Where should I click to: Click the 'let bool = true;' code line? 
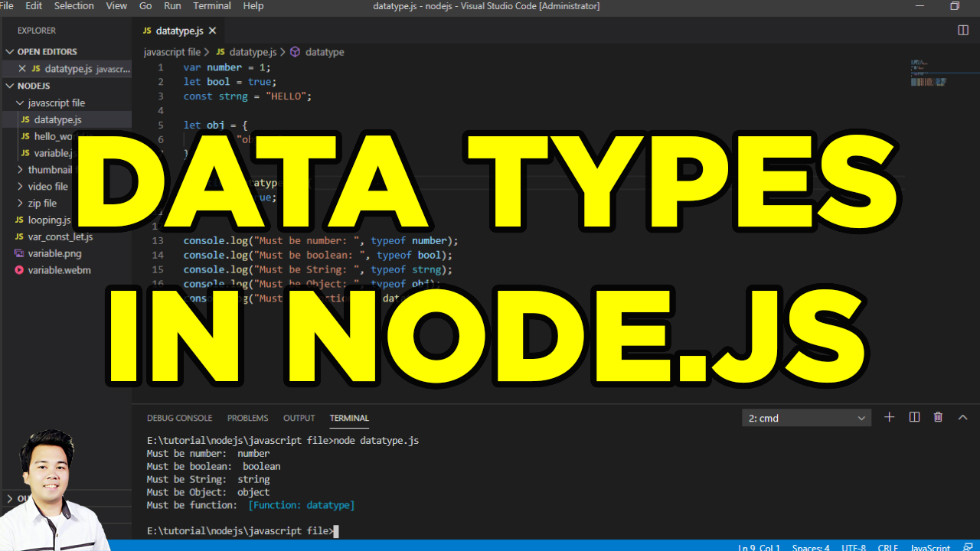[x=230, y=82]
